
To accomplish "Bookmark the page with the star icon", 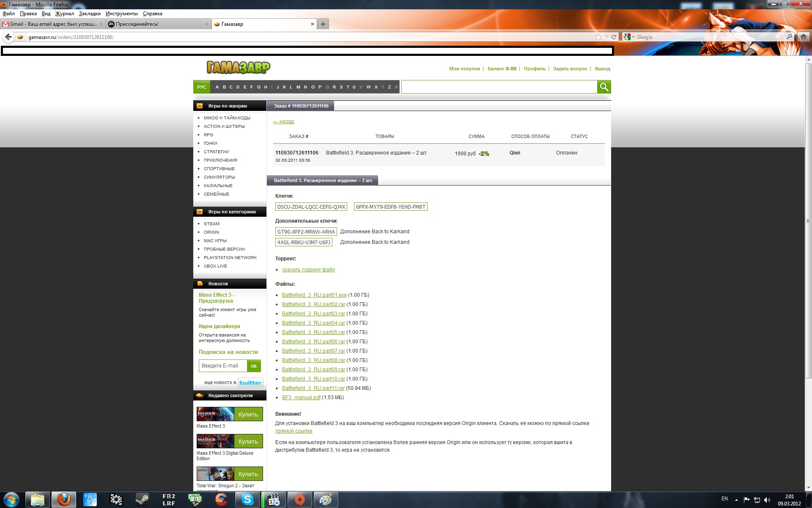I will [x=598, y=37].
